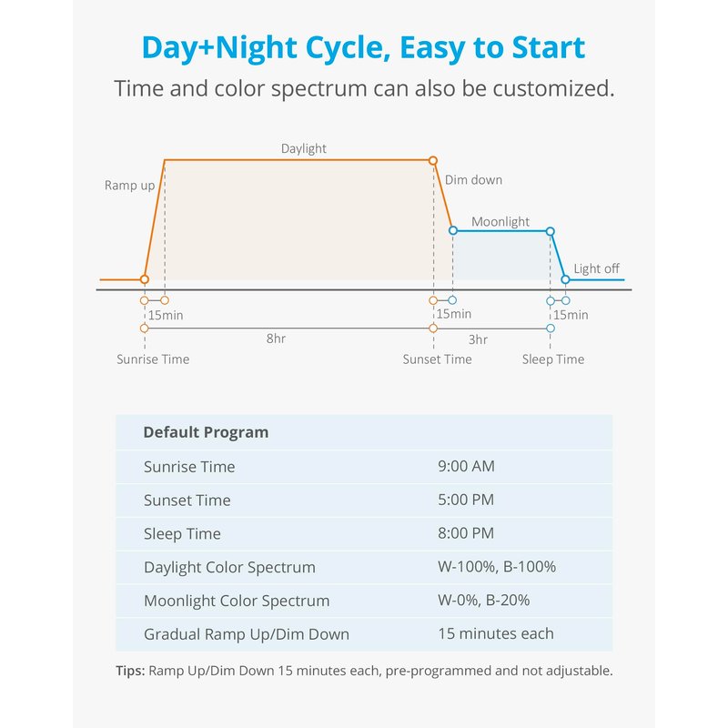Image resolution: width=728 pixels, height=728 pixels.
Task: Click Sunrise Time label under the chart
Action: pos(153,359)
